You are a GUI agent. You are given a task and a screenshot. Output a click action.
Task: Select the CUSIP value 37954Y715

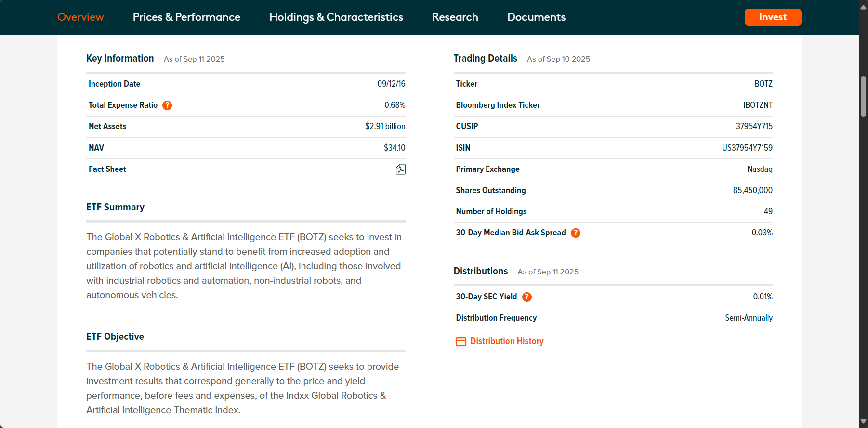pyautogui.click(x=754, y=126)
